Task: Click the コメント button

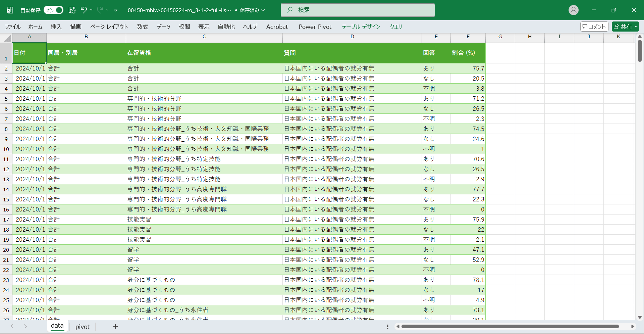Action: [594, 27]
